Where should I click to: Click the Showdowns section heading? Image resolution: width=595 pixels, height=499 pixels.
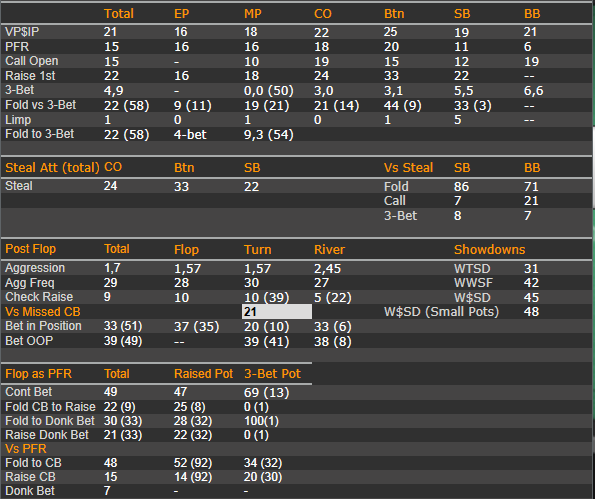[x=490, y=250]
